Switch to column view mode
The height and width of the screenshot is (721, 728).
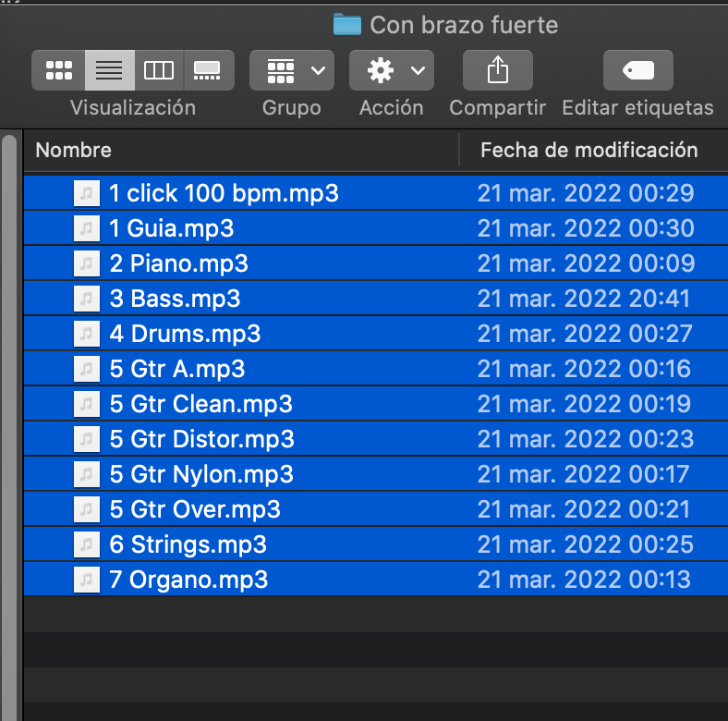159,70
